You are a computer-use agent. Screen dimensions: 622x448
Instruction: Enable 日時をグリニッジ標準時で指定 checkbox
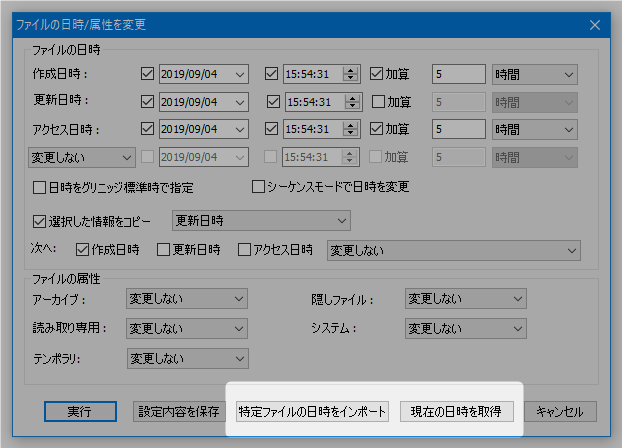[x=39, y=187]
